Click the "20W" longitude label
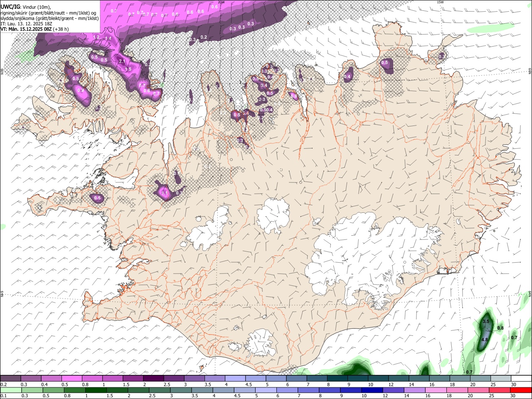 221,2
